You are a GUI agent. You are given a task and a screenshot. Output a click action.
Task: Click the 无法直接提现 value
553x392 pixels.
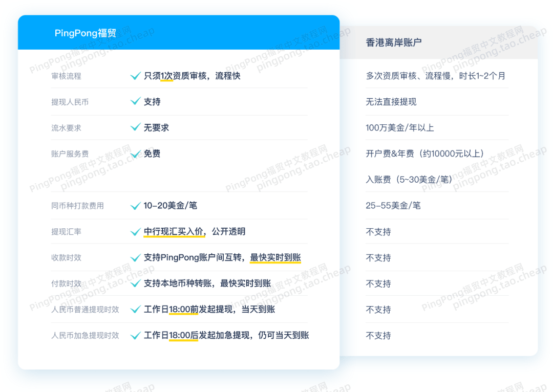pyautogui.click(x=391, y=102)
